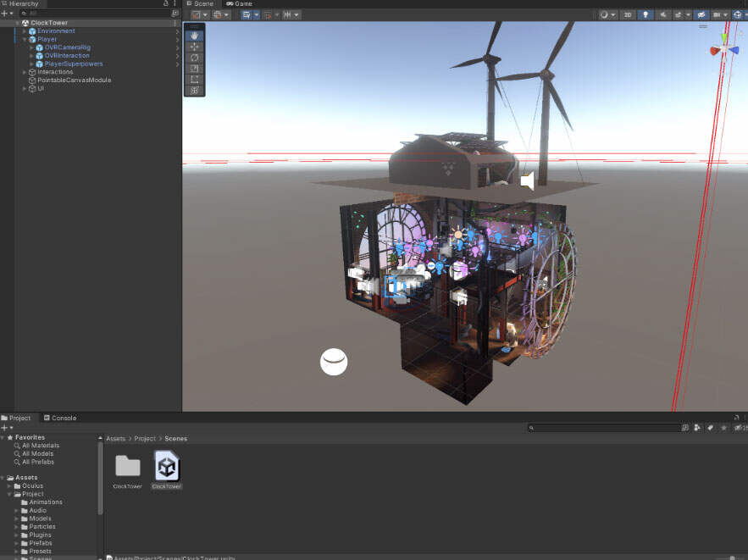Toggle scene audio in the view toolbar
The width and height of the screenshot is (748, 560).
pyautogui.click(x=664, y=14)
